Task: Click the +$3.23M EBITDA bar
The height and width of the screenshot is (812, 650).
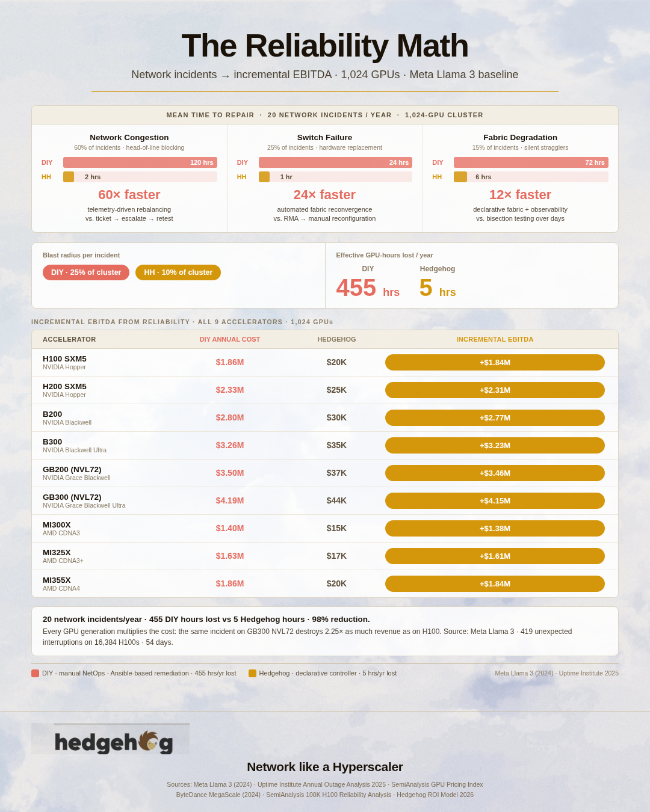Action: click(x=495, y=446)
